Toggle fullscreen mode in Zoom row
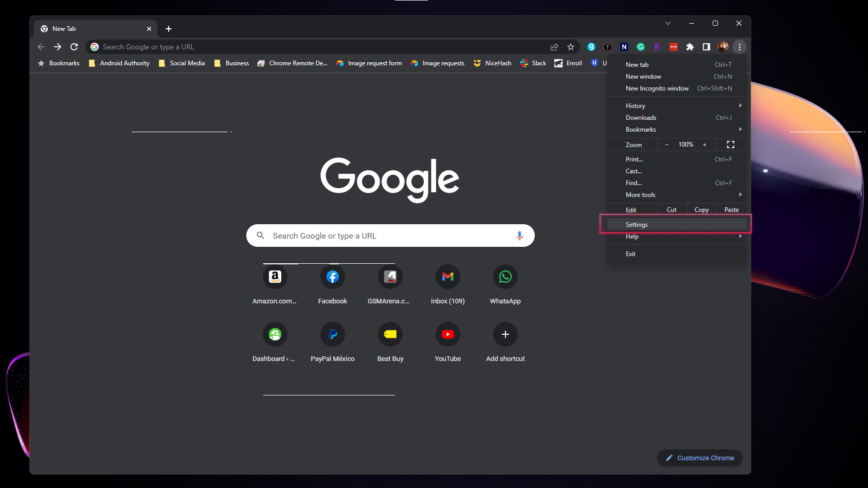 730,144
